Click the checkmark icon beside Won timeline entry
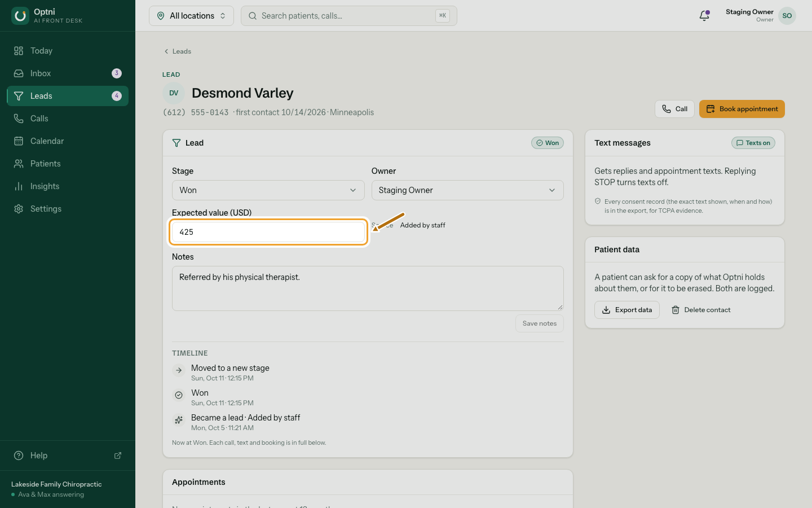Image resolution: width=812 pixels, height=508 pixels. click(x=179, y=395)
